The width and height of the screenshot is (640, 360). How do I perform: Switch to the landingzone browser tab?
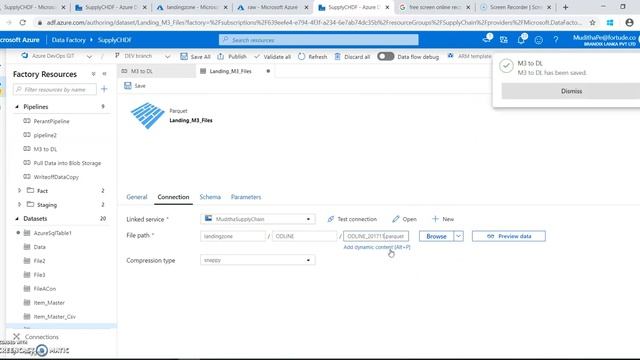click(192, 7)
